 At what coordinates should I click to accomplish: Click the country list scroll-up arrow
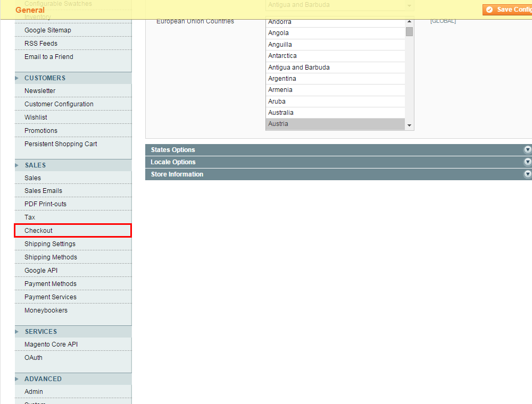[410, 21]
